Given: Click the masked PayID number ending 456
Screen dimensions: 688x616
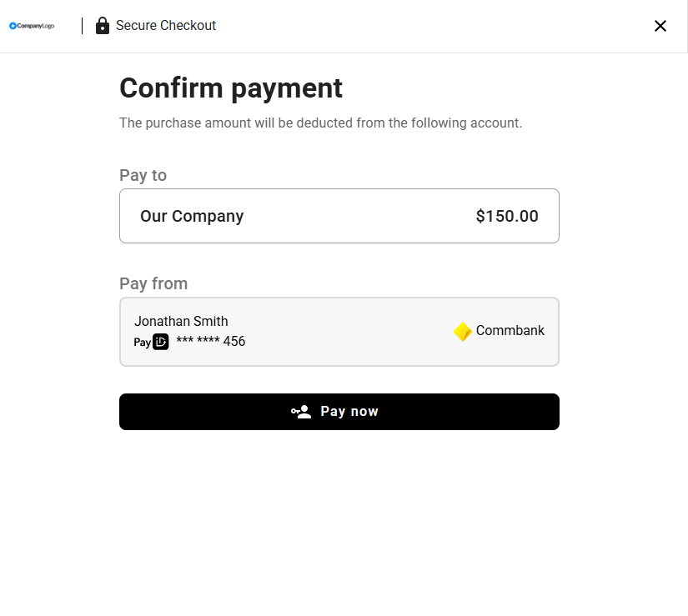Looking at the screenshot, I should [x=211, y=341].
